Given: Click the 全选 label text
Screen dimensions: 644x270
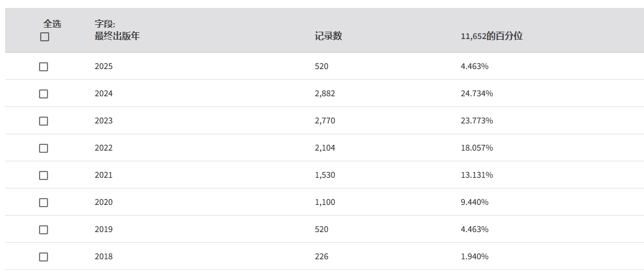Looking at the screenshot, I should 52,24.
